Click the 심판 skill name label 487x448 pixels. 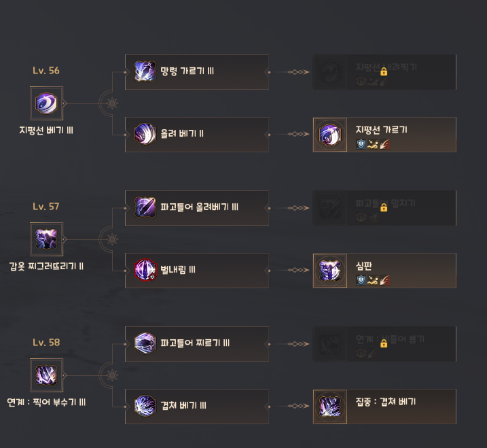point(365,265)
